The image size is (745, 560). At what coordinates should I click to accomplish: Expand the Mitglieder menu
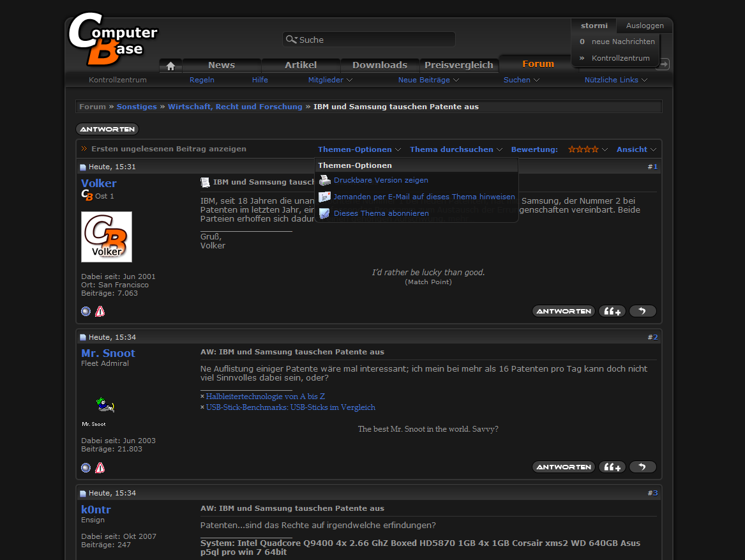click(x=330, y=80)
